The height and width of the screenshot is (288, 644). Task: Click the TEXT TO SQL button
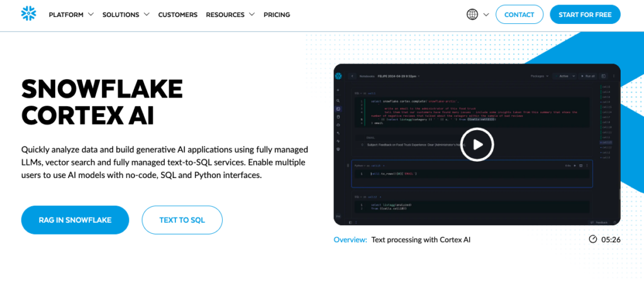[182, 220]
